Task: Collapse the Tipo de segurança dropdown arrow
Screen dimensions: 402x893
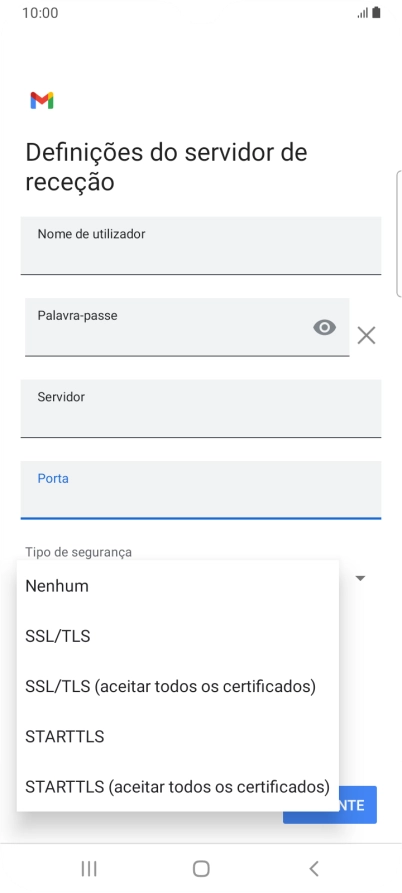Action: (360, 579)
